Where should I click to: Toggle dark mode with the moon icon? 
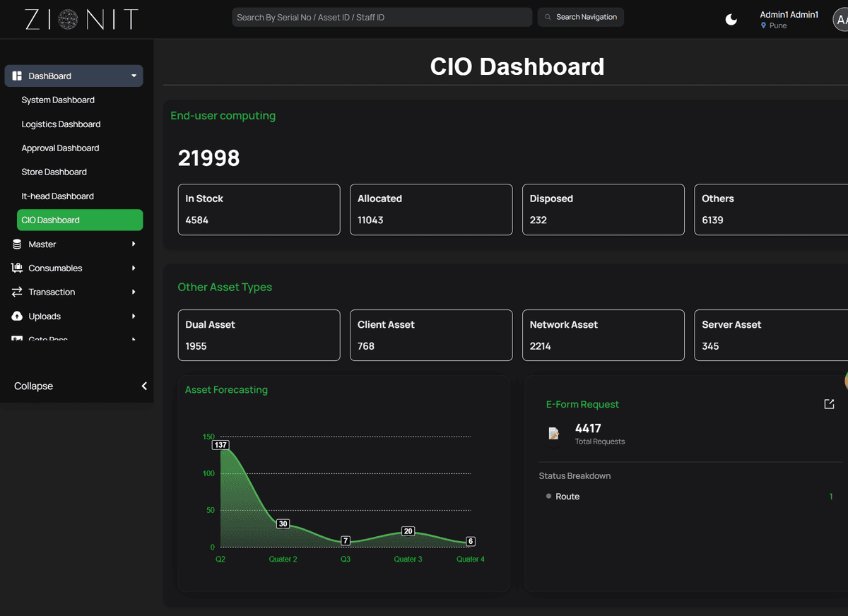pos(731,20)
